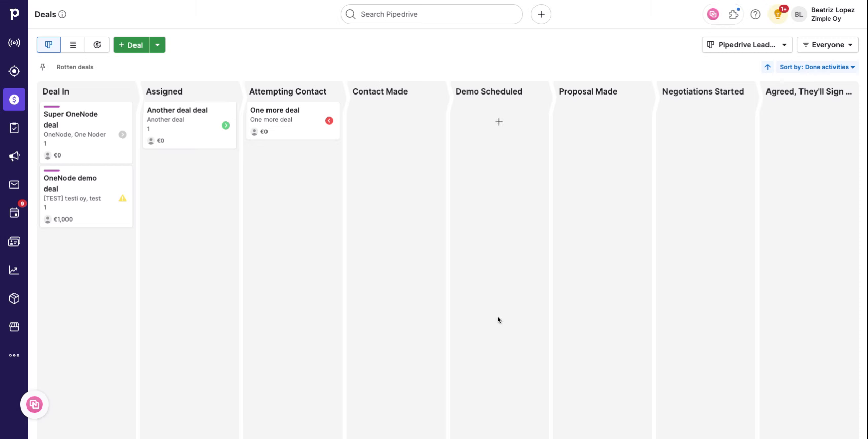Viewport: 868px width, 439px height.
Task: Open the Pipedrive Lead pipeline selector
Action: tap(747, 45)
